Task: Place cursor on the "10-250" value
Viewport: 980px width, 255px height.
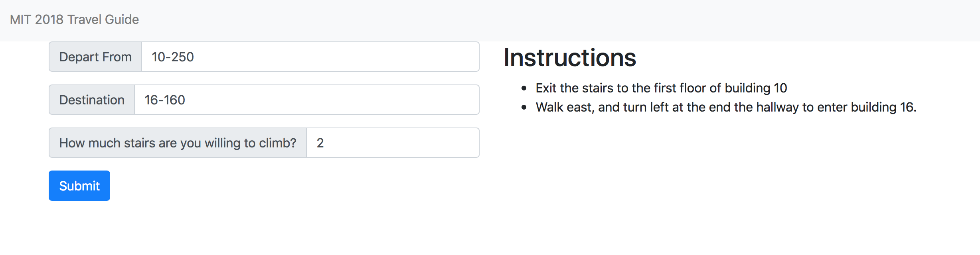Action: 173,57
